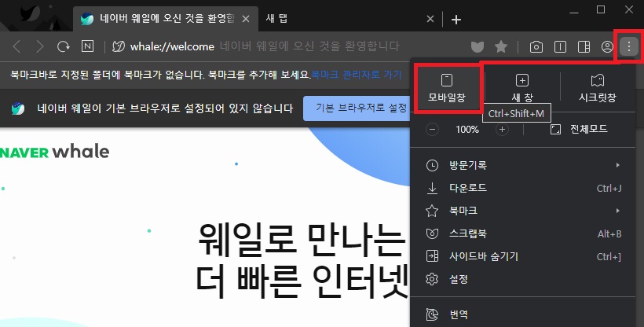Open 다운로드 downloads from menu
Screen dimensions: 644x327
pyautogui.click(x=523, y=188)
